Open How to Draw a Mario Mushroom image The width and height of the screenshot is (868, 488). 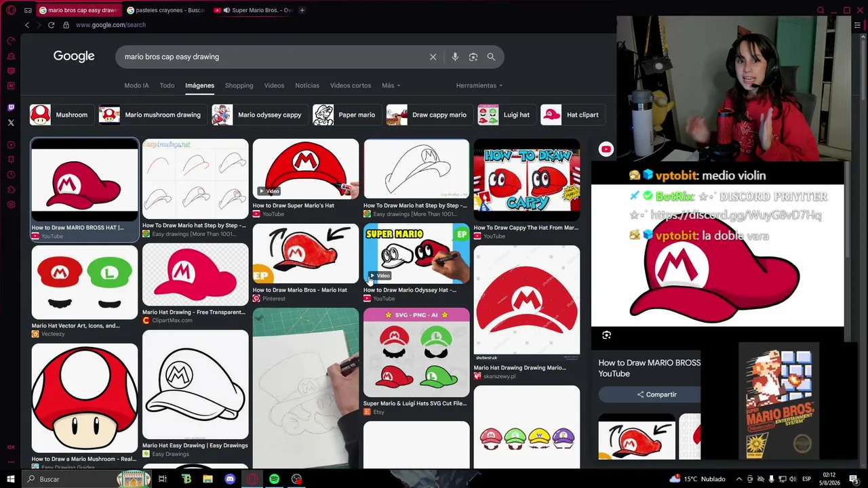85,398
